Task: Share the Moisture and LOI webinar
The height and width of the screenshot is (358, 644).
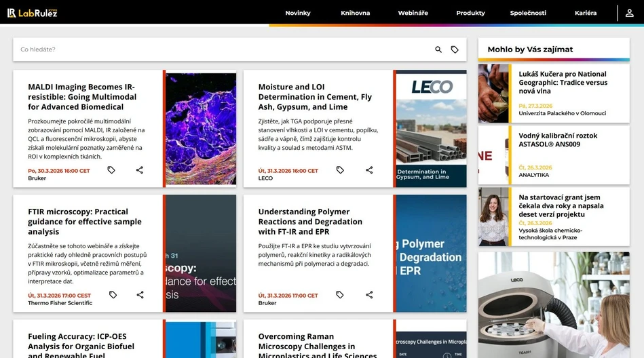Action: (x=369, y=170)
